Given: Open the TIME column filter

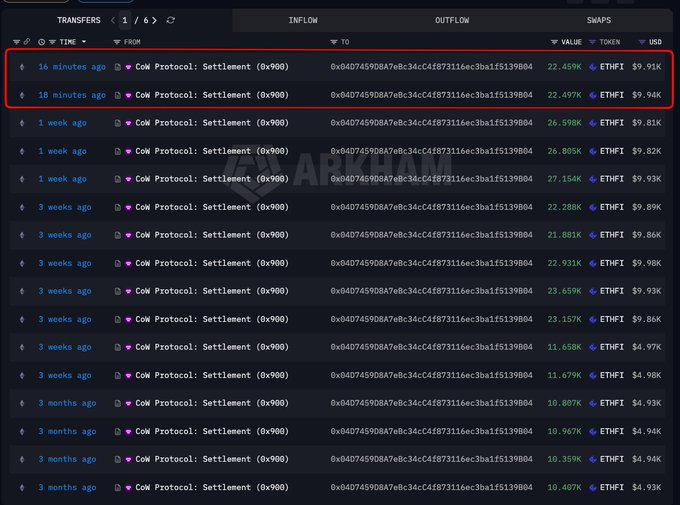Looking at the screenshot, I should [52, 42].
